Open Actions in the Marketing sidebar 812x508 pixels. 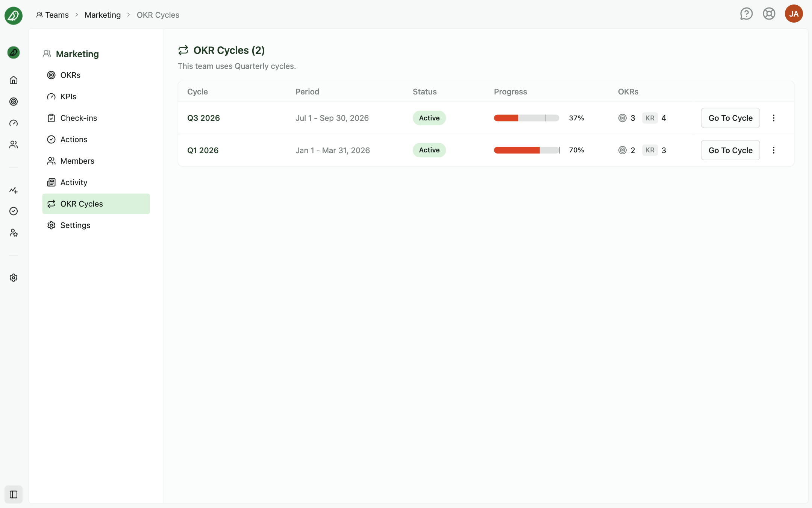click(x=96, y=140)
